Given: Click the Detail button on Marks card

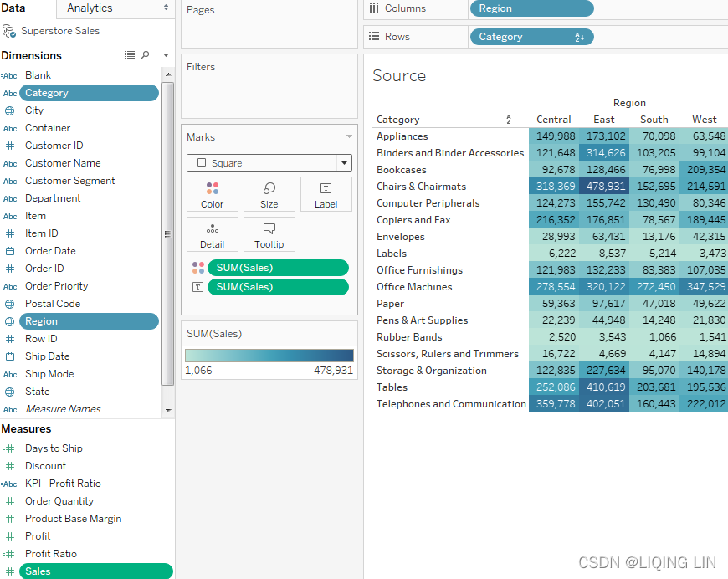Looking at the screenshot, I should (213, 234).
